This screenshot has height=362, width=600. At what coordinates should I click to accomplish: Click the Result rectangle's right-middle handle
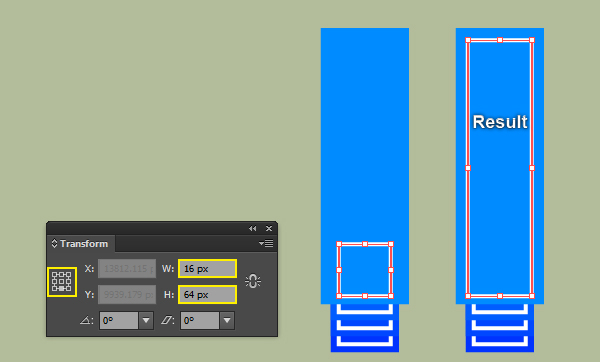[x=532, y=168]
